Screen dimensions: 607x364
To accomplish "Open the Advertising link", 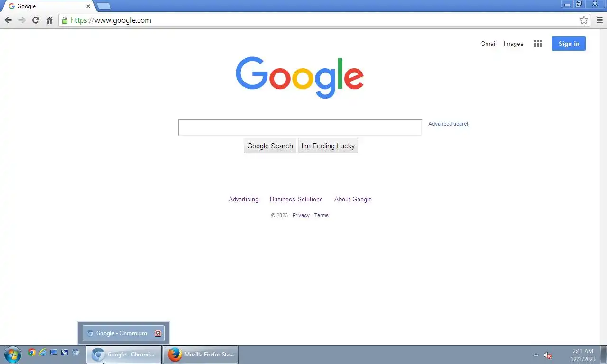I will click(243, 199).
